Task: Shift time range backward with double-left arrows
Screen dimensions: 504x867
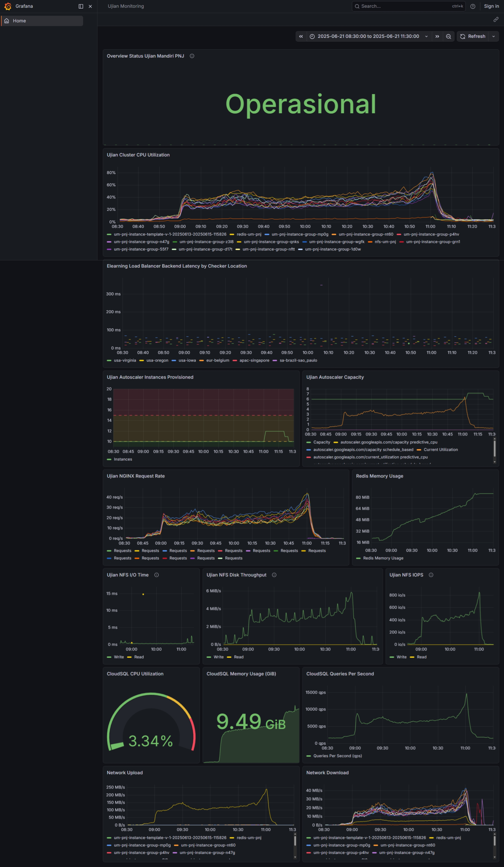Action: click(301, 36)
